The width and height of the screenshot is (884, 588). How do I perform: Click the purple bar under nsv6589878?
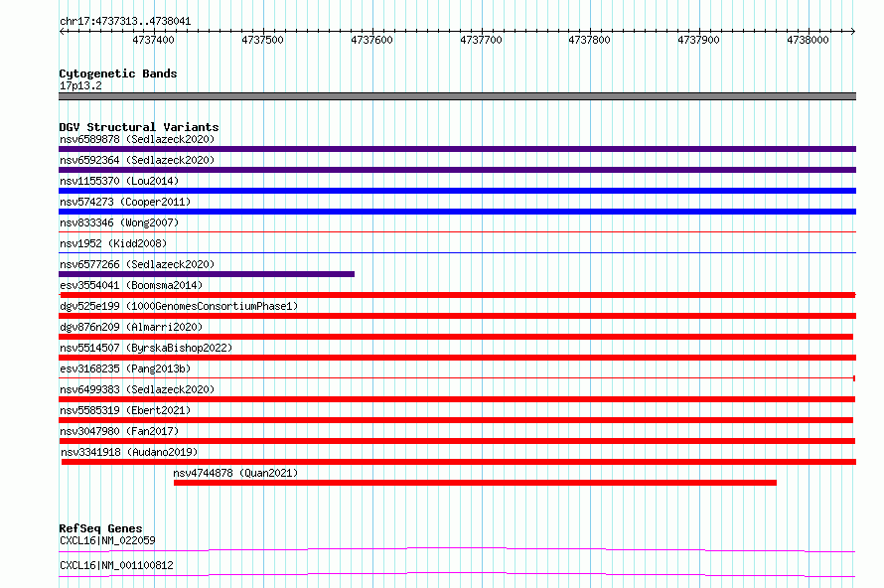tap(457, 149)
